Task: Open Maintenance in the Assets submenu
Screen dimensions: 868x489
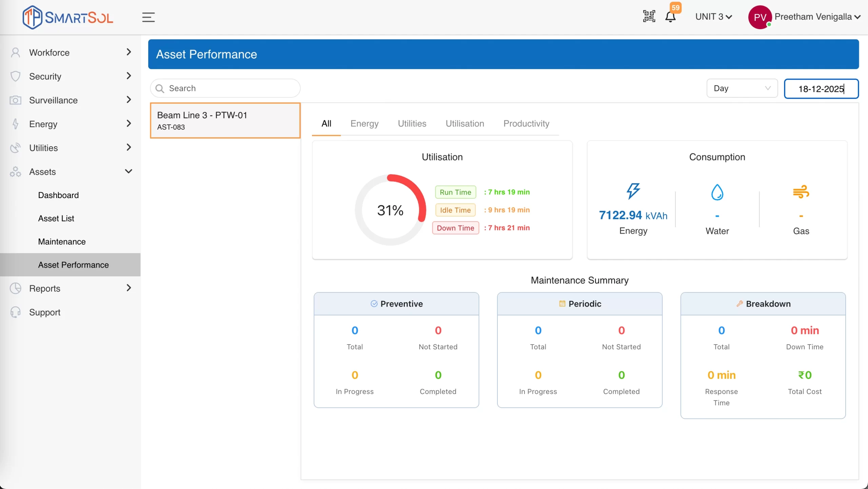Action: (x=62, y=241)
